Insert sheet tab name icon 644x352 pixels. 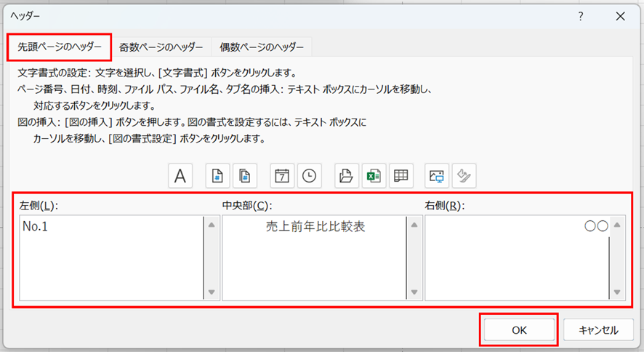tap(401, 175)
